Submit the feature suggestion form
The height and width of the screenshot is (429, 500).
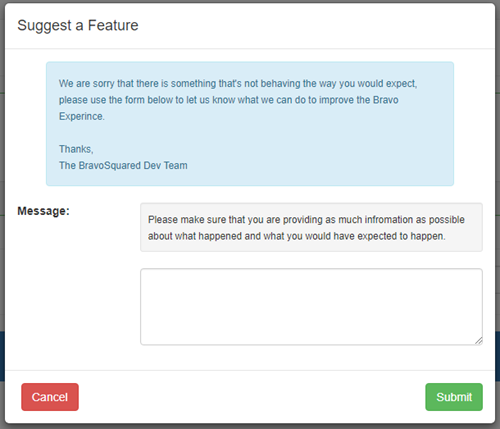point(454,397)
